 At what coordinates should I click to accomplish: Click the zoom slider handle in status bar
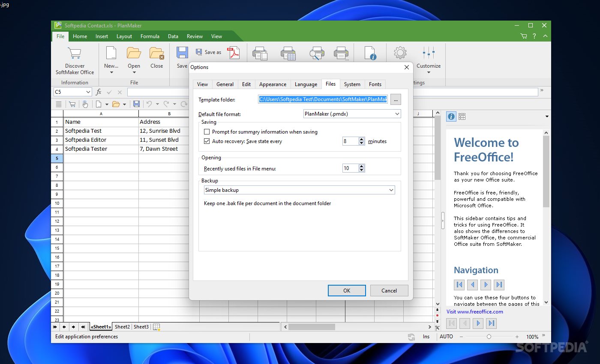(x=489, y=337)
